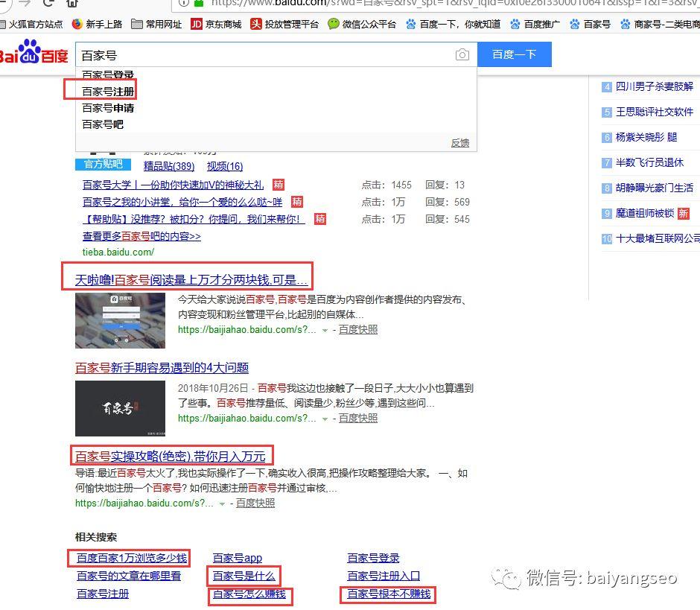Open 精品贴(389) link
The image size is (700, 610).
click(169, 166)
